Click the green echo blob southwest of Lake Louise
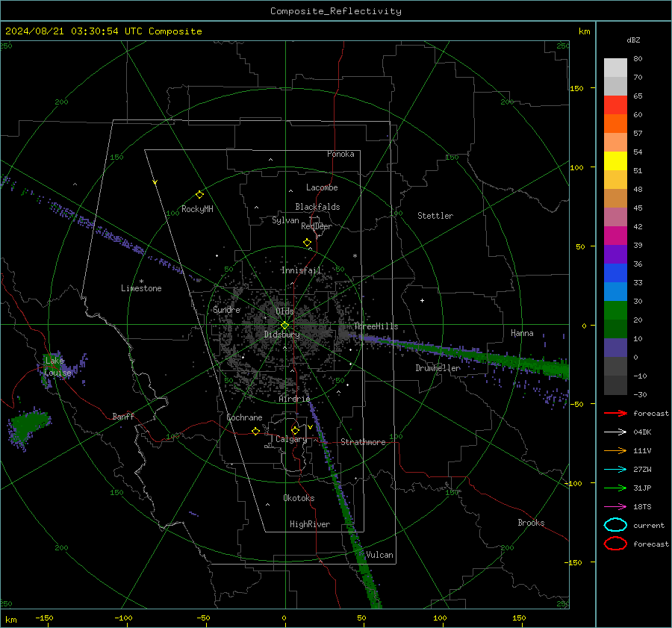The width and height of the screenshot is (672, 628). click(28, 426)
